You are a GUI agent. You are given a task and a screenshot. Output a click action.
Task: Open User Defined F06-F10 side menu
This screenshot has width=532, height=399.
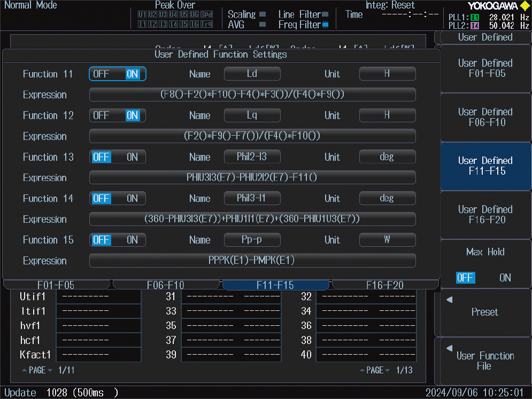pyautogui.click(x=485, y=118)
